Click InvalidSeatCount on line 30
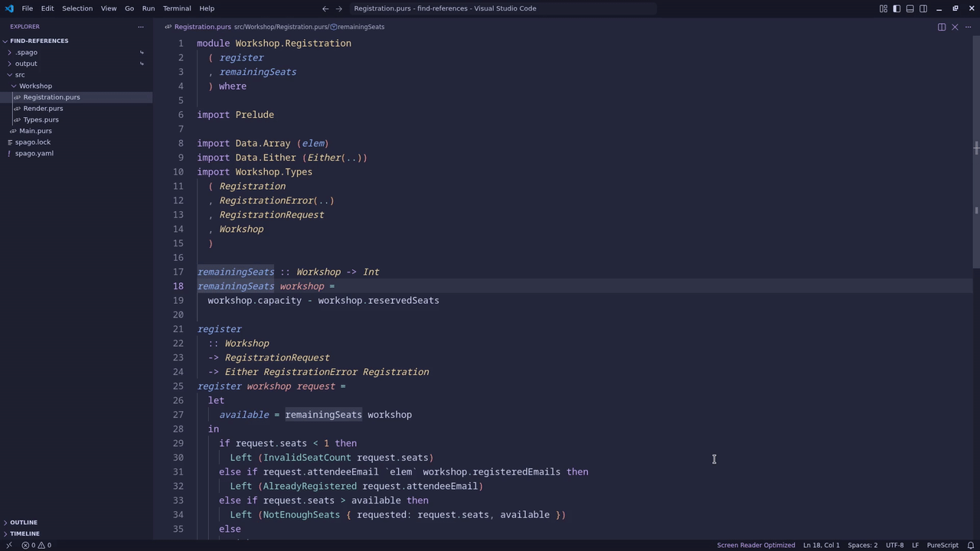Image resolution: width=980 pixels, height=551 pixels. click(307, 458)
